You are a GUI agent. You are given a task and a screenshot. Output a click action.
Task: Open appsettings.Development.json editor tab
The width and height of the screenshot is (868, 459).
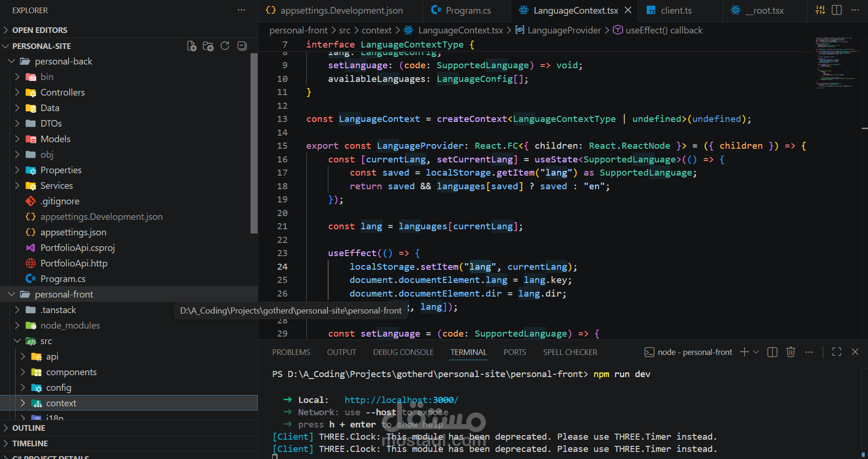341,10
